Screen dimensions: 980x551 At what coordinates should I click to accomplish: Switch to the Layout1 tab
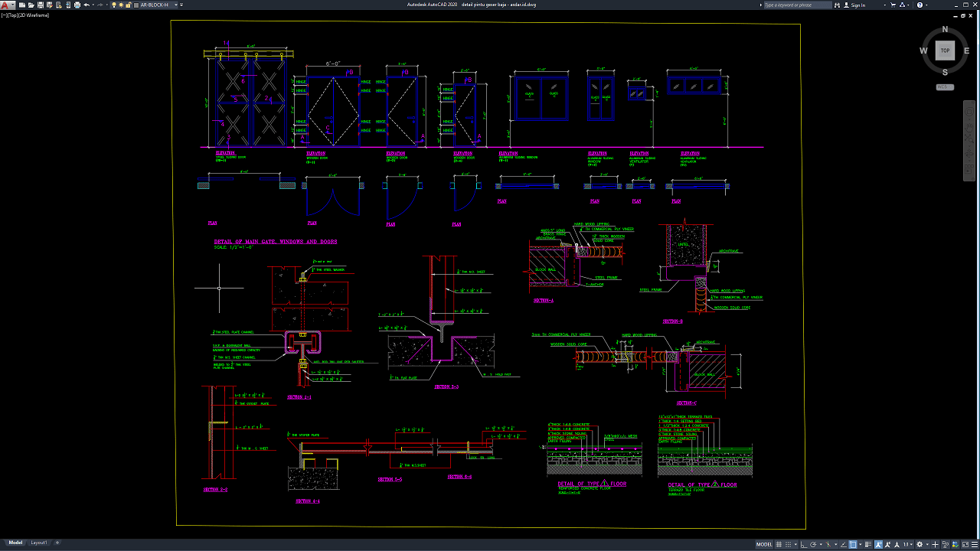coord(38,543)
